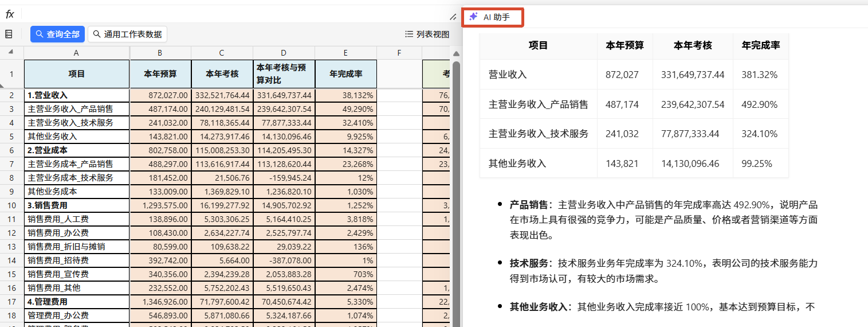The height and width of the screenshot is (327, 868).
Task: Click the 产品销售 bullet heading in AI panel
Action: [529, 205]
